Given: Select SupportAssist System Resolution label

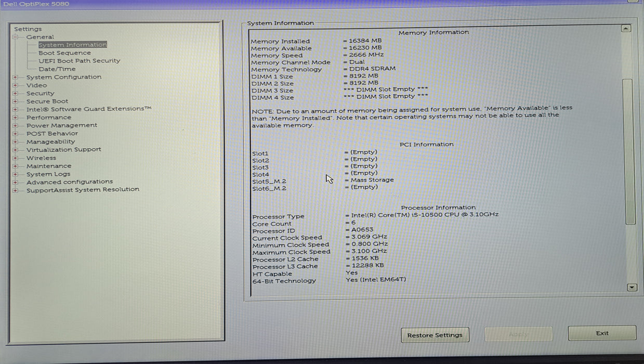Looking at the screenshot, I should coord(83,190).
